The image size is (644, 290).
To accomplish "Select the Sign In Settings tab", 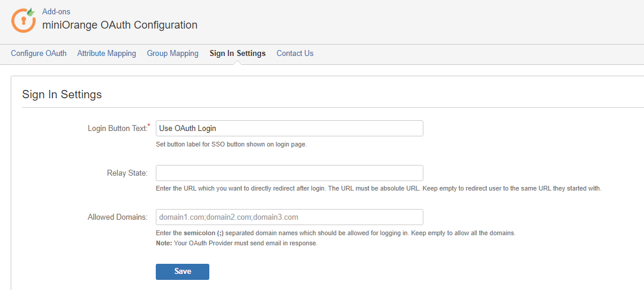I will 237,54.
